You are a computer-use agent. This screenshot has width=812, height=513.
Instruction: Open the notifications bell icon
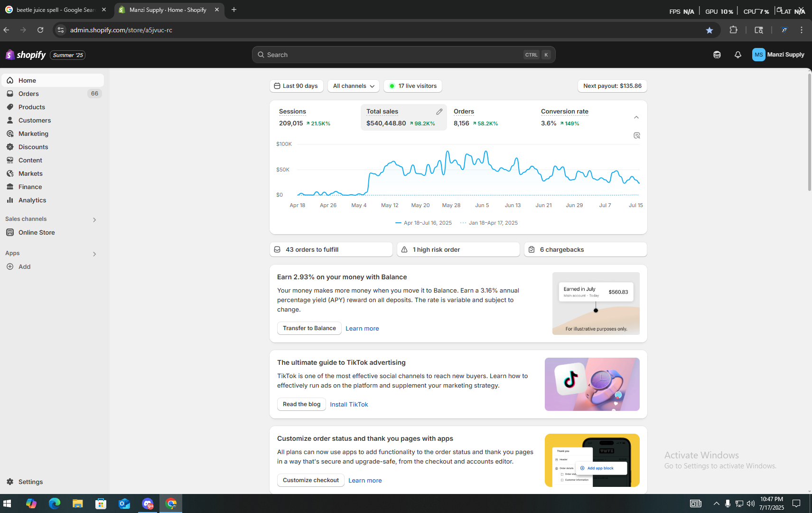point(737,55)
